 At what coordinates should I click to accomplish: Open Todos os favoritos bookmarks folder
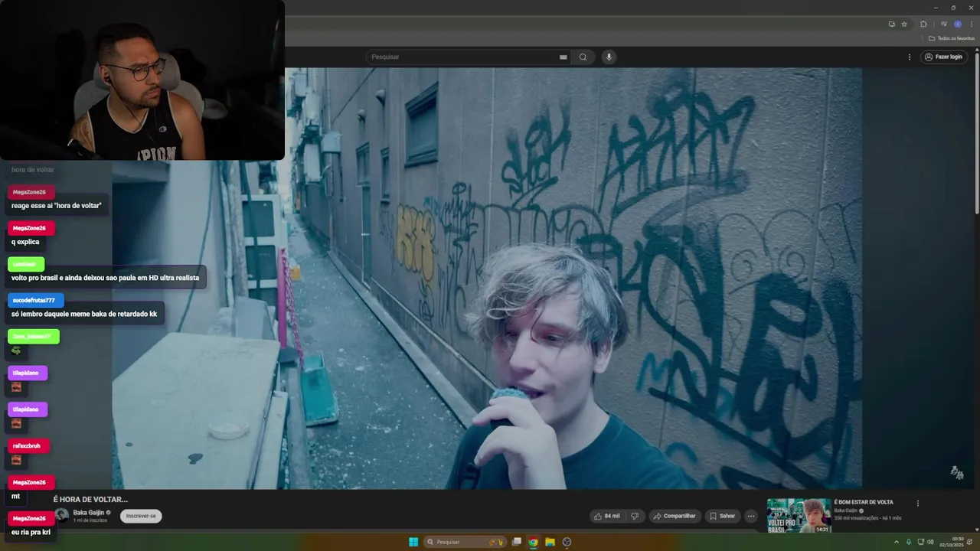[952, 38]
